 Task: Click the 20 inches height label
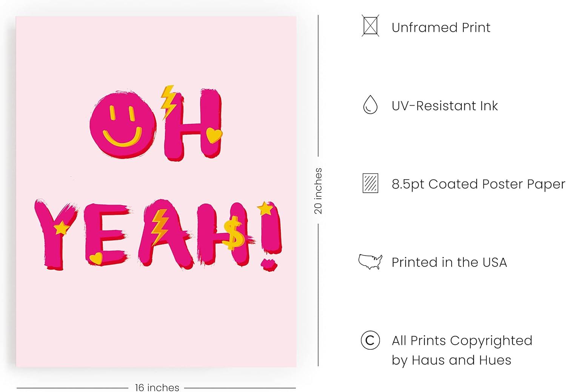318,191
